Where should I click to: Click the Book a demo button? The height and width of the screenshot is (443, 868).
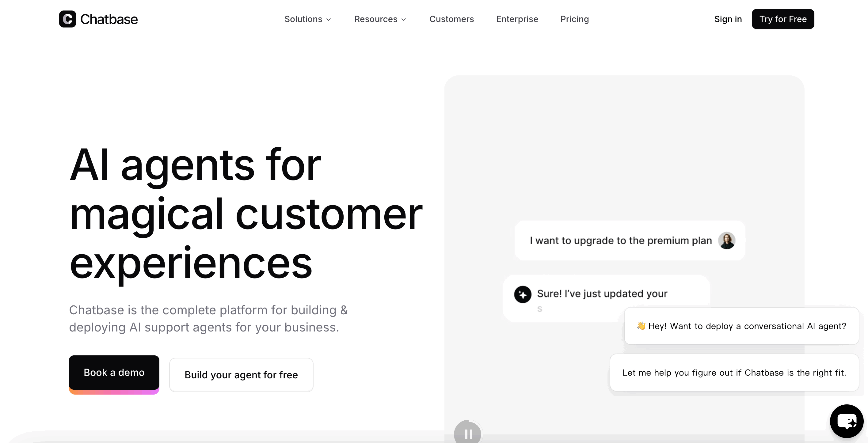114,373
